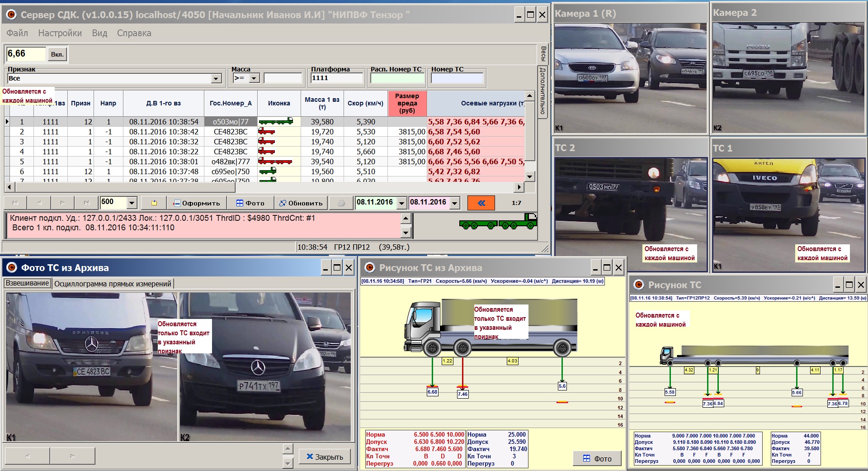The height and width of the screenshot is (471, 868).
Task: Open the Масса comparison operator dropdown
Action: (x=254, y=79)
